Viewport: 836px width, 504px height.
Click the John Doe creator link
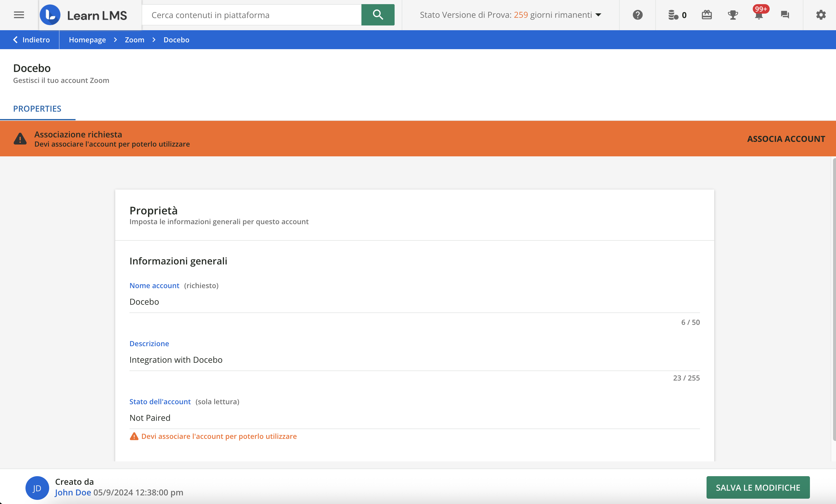pyautogui.click(x=73, y=492)
